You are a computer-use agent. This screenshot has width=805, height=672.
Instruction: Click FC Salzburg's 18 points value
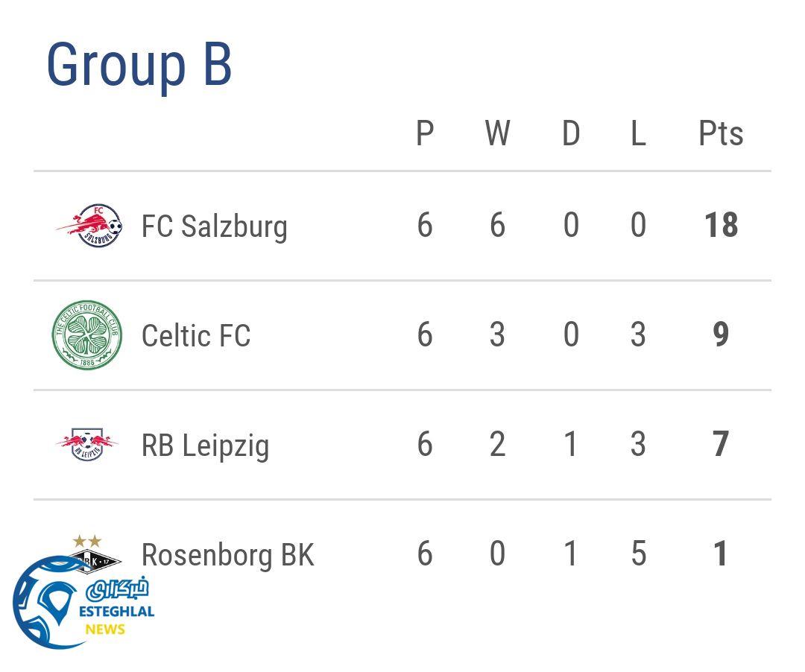(x=721, y=225)
